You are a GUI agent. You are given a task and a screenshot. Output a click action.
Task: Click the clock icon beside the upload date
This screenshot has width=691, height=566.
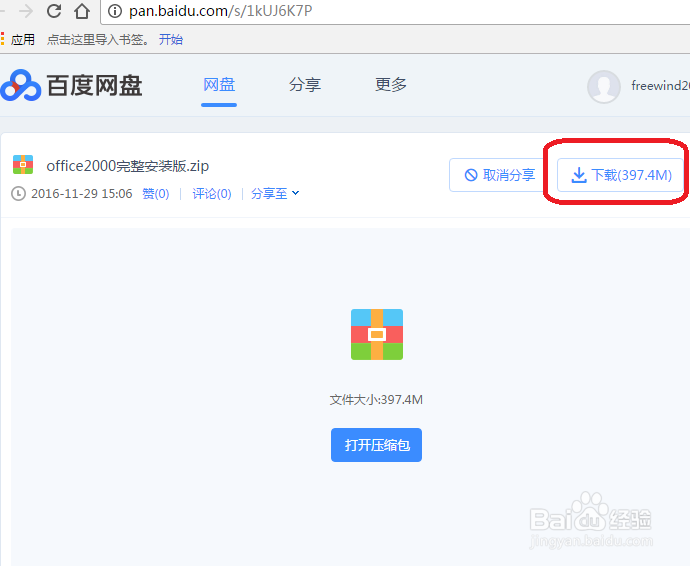click(x=18, y=194)
